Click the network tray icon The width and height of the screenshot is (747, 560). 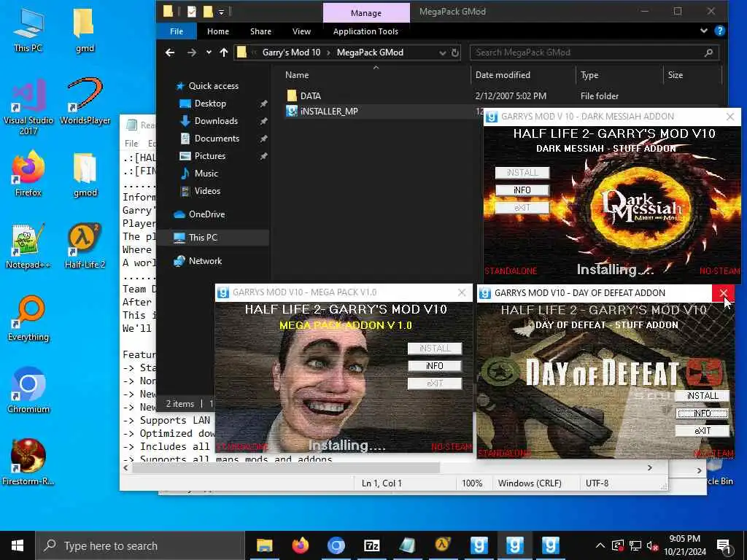pos(635,545)
